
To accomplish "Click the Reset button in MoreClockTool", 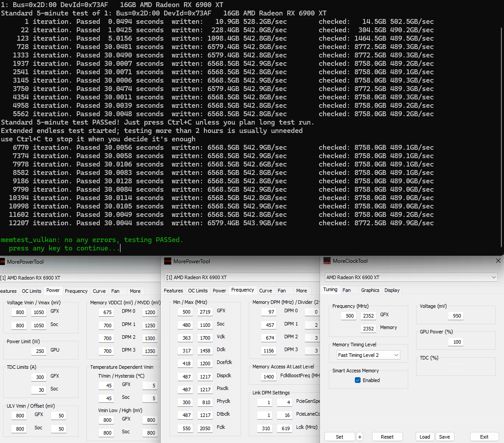I will click(x=387, y=437).
